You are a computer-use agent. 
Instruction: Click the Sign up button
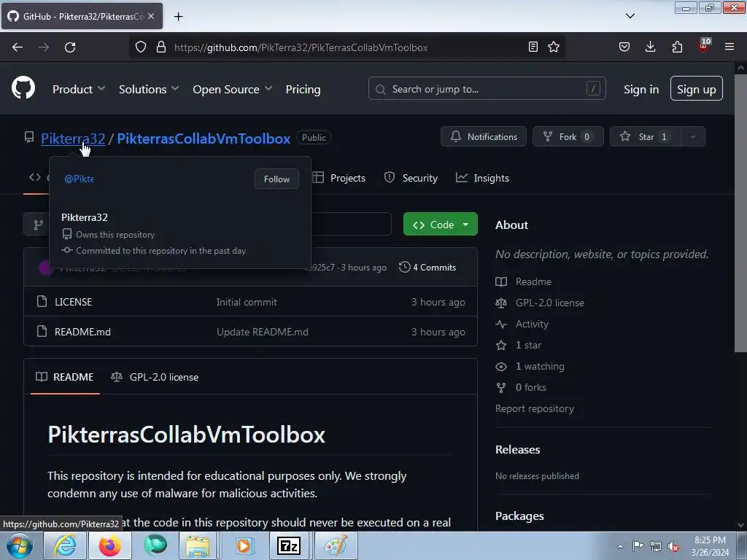(697, 88)
